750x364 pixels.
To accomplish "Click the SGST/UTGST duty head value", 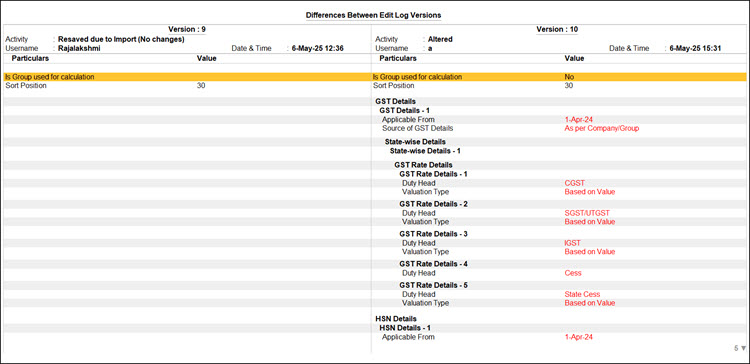I will coord(587,213).
